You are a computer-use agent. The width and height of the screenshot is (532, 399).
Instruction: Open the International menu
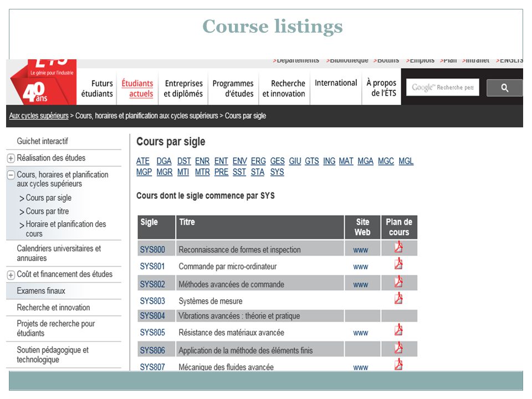[x=336, y=83]
